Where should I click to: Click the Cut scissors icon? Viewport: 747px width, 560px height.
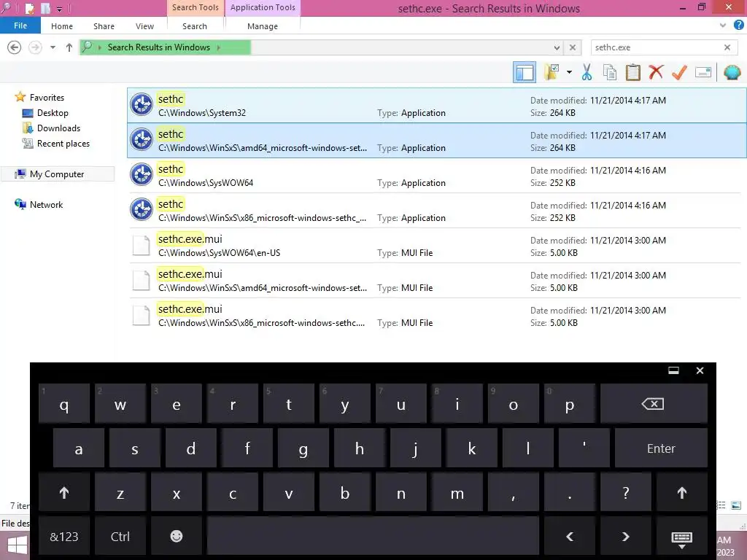587,72
